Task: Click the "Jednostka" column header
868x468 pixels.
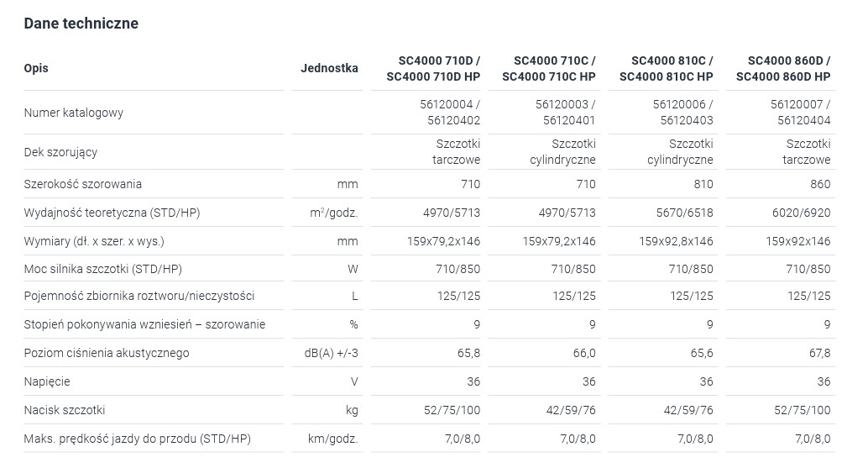Action: [329, 68]
